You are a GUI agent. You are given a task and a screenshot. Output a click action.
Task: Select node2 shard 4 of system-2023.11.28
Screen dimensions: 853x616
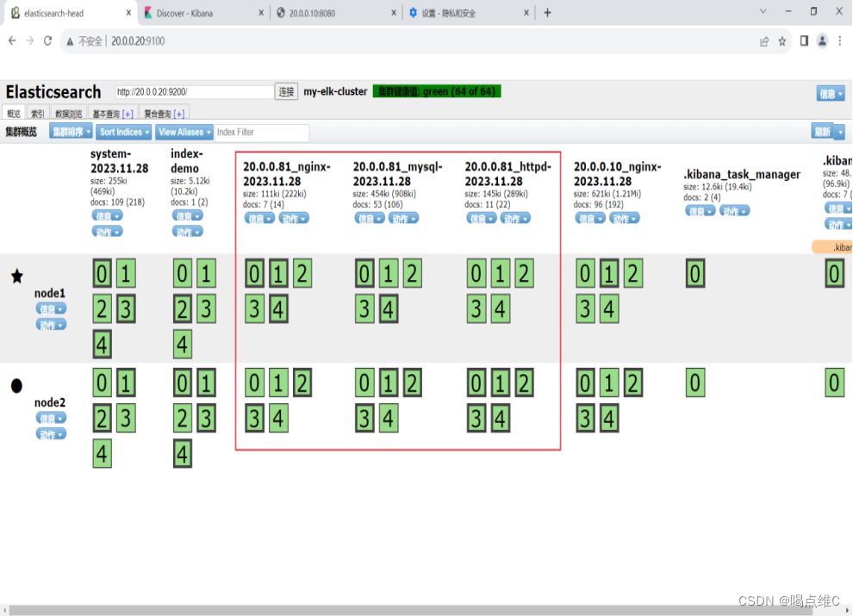click(x=102, y=454)
